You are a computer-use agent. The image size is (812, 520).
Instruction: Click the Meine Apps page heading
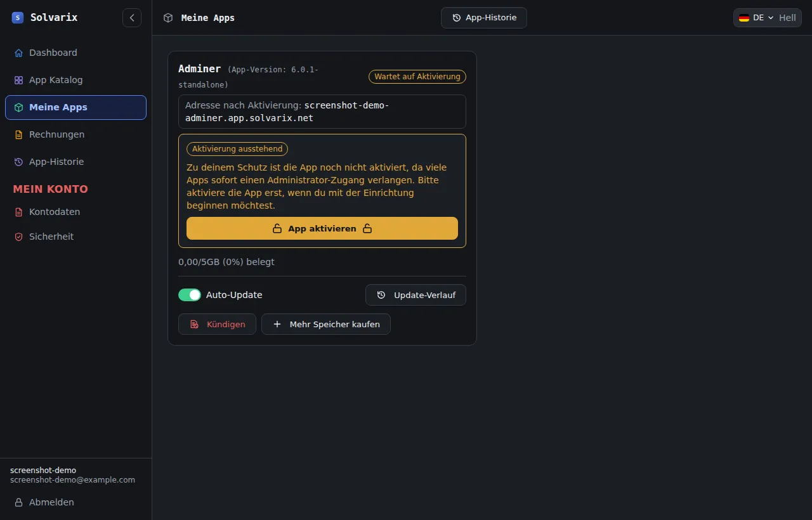[x=208, y=18]
